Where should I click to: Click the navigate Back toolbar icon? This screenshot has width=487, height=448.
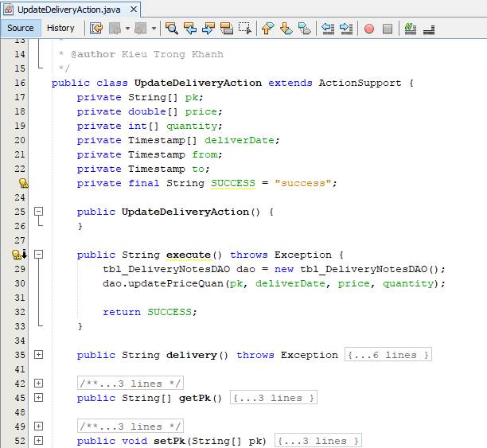pos(115,29)
